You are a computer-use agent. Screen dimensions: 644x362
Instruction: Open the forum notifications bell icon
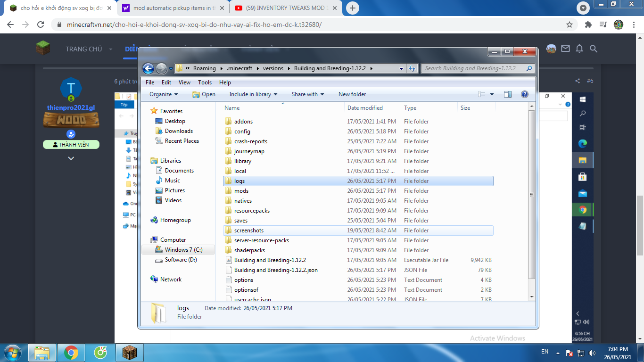pos(579,49)
